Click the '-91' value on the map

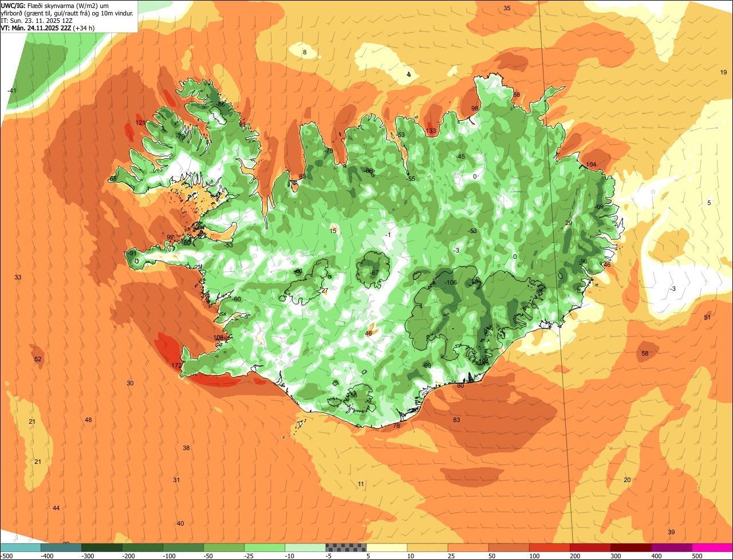132,253
